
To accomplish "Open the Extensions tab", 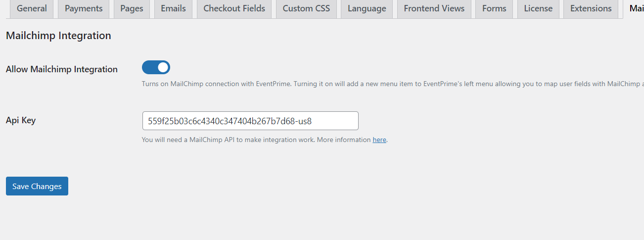I will tap(591, 9).
